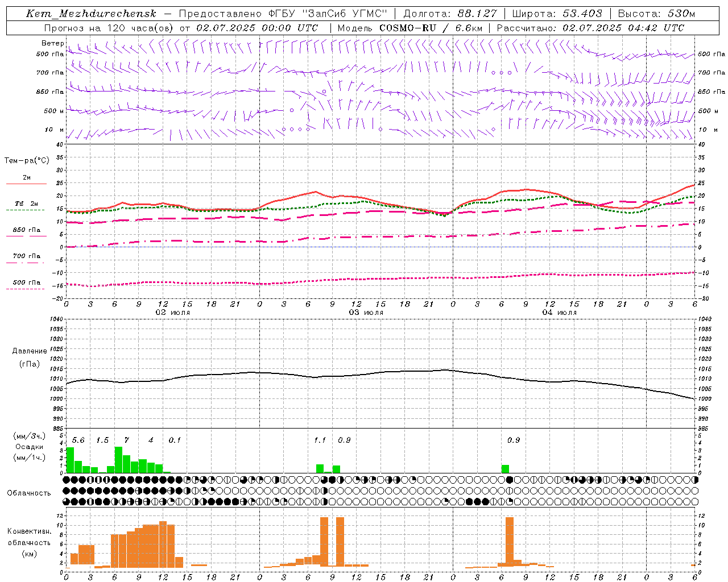Click the dotted pink line sample under 500 гПа legend
This screenshot has width=728, height=582.
25,289
